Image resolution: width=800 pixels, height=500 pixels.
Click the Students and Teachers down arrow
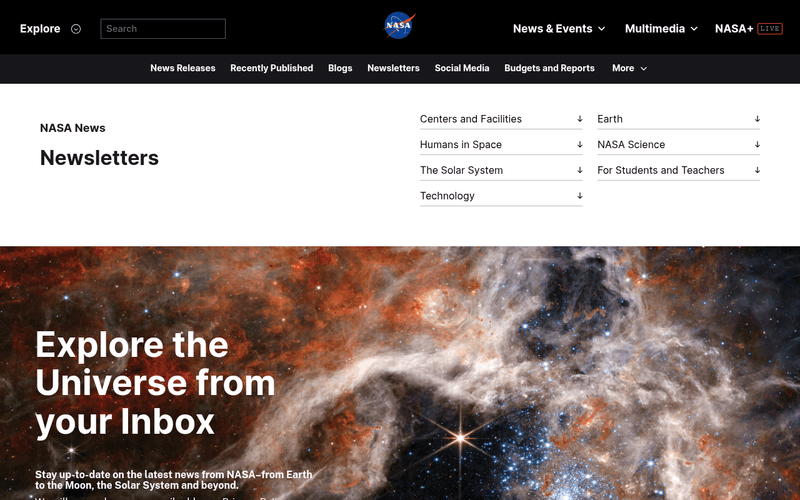757,170
